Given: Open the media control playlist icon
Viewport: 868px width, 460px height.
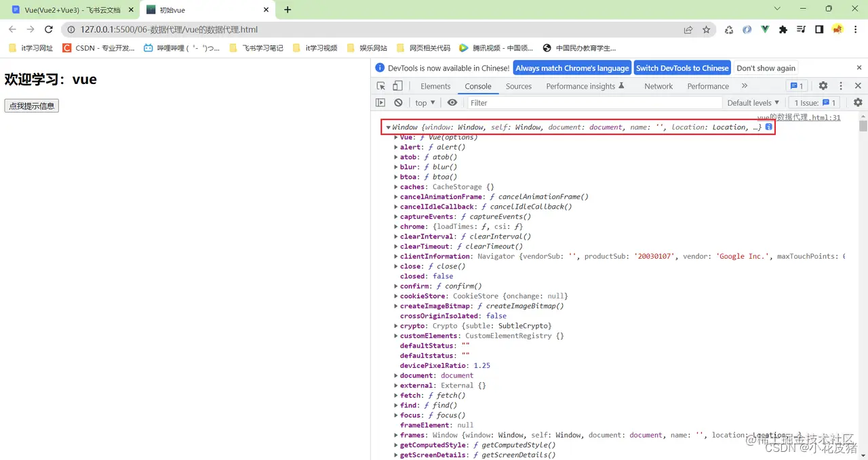Looking at the screenshot, I should point(801,29).
